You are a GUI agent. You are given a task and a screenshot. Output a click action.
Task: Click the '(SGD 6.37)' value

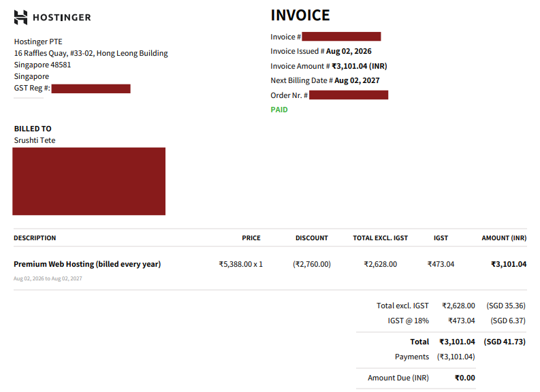(508, 321)
